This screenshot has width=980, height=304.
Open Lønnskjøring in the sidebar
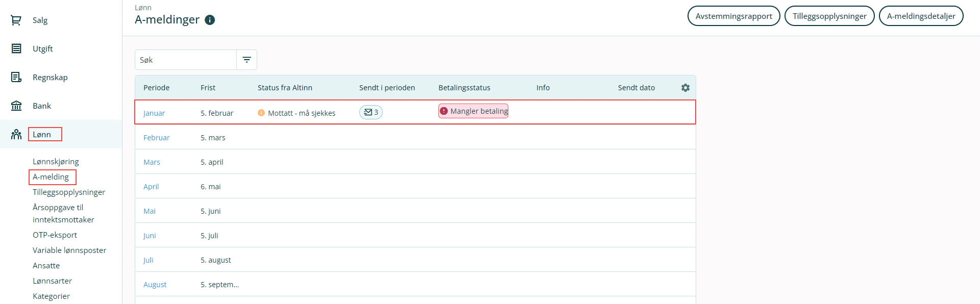click(56, 162)
